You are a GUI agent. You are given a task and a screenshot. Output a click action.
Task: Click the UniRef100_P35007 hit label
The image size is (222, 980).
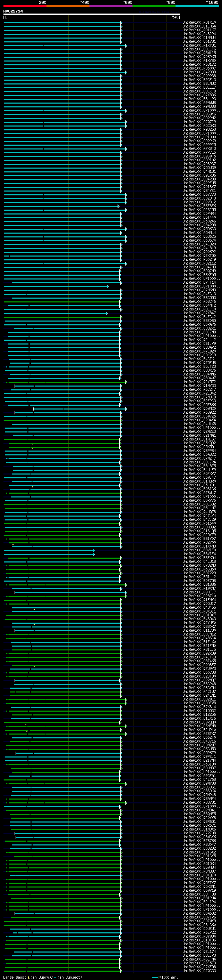click(199, 68)
